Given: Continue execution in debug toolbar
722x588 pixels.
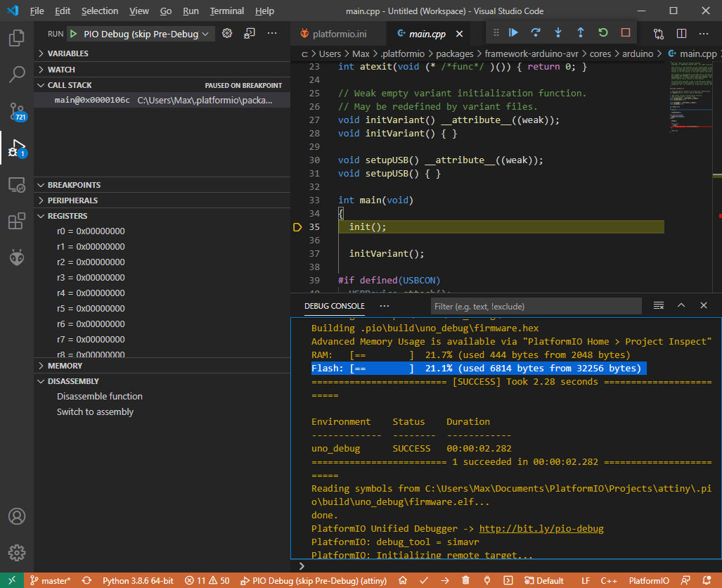Looking at the screenshot, I should pos(513,32).
